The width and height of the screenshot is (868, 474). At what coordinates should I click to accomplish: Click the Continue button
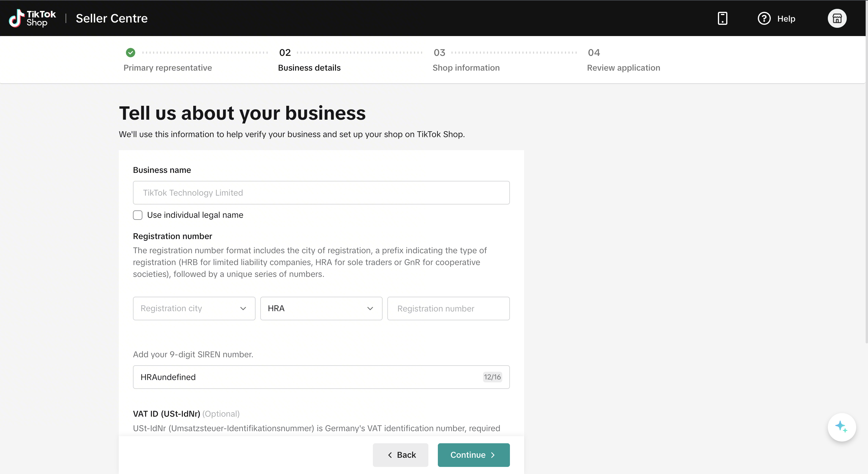click(473, 455)
